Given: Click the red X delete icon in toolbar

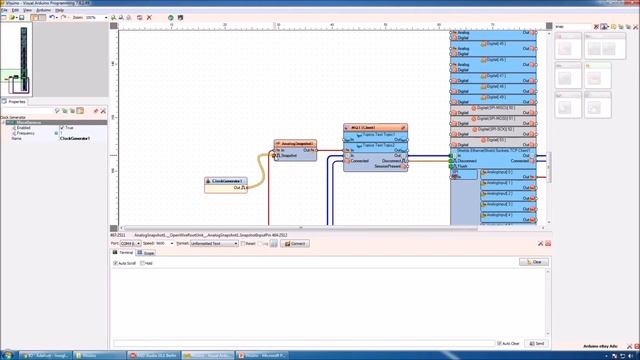Looking at the screenshot, I should point(149,18).
